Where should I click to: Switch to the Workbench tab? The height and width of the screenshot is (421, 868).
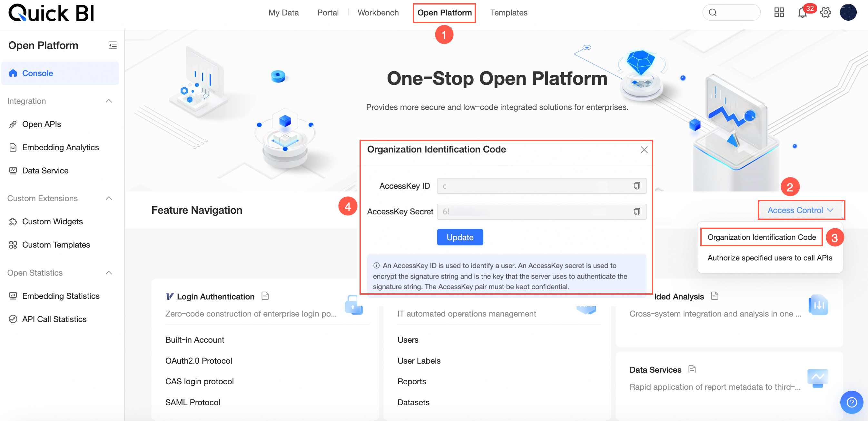(x=378, y=13)
